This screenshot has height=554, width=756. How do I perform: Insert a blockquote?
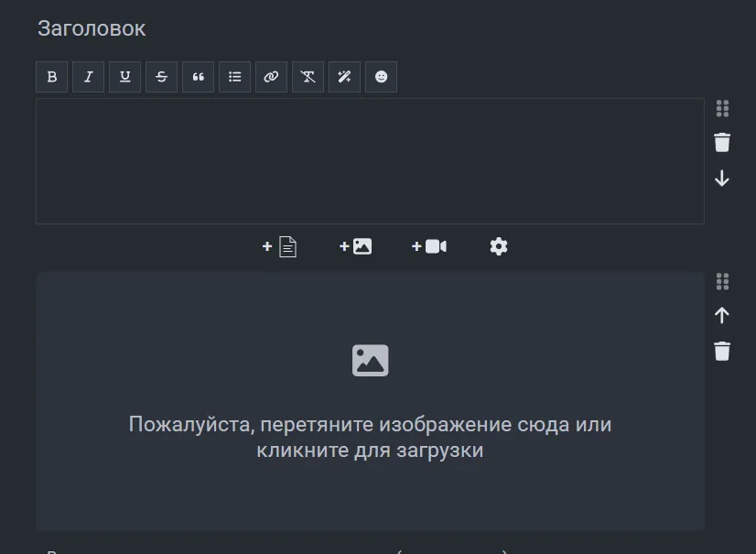pyautogui.click(x=199, y=77)
